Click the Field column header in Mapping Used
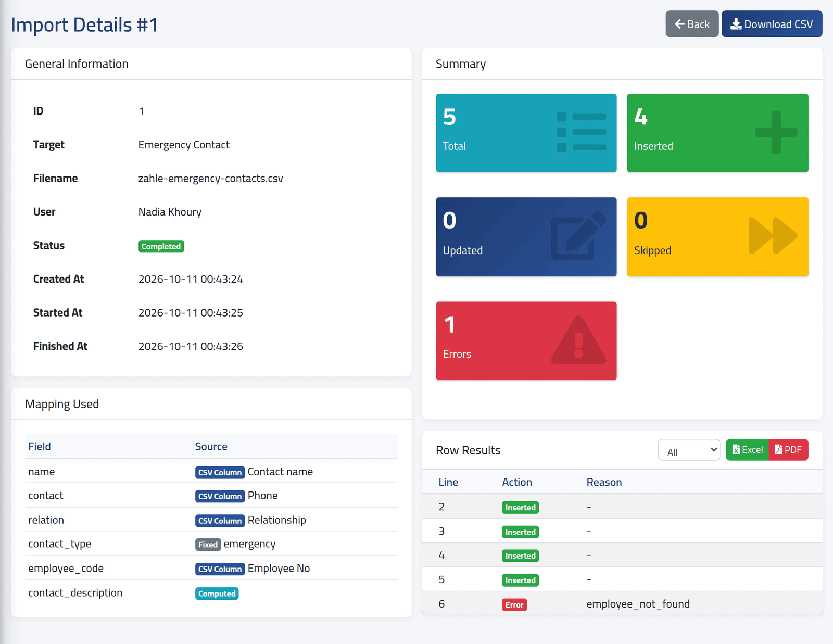Image resolution: width=833 pixels, height=644 pixels. (x=40, y=446)
